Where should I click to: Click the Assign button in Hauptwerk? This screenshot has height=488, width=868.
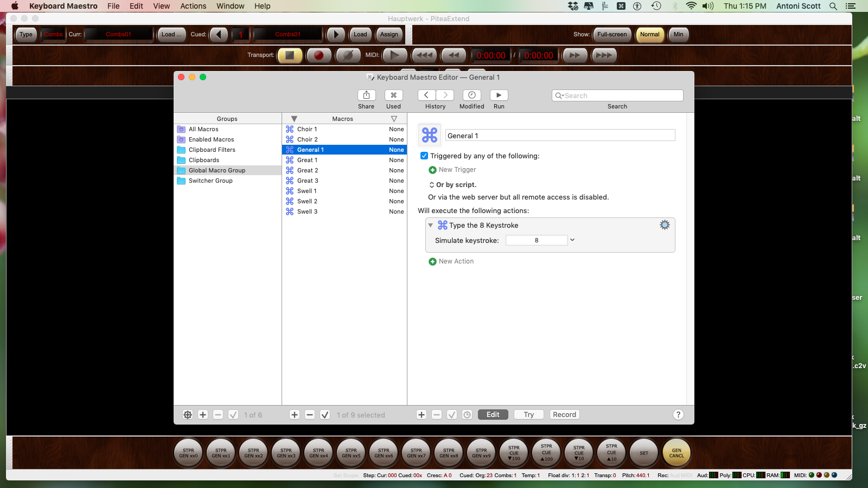pos(389,34)
